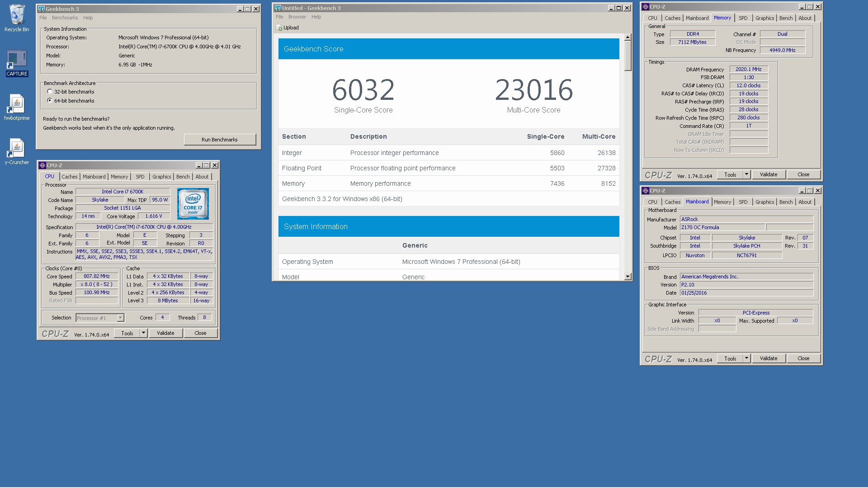Click Close button in CPU-Z Memory window
Screen dimensions: 868x488
803,174
